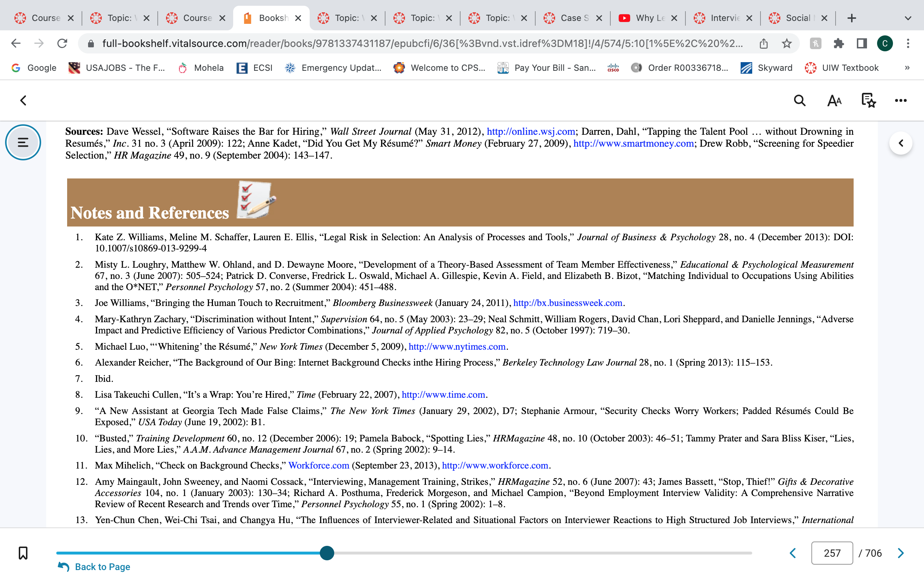Expand the right side panel chevron
Viewport: 924px width, 578px height.
(901, 143)
